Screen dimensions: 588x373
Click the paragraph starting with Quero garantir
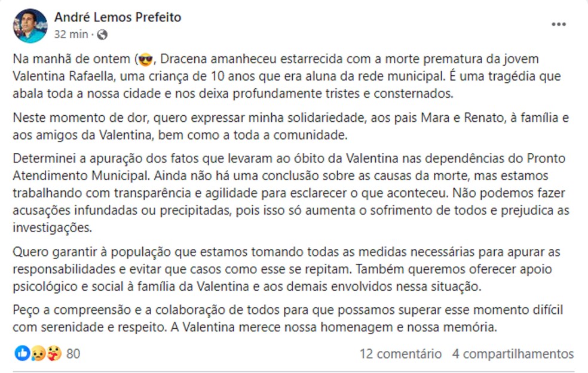click(x=286, y=269)
